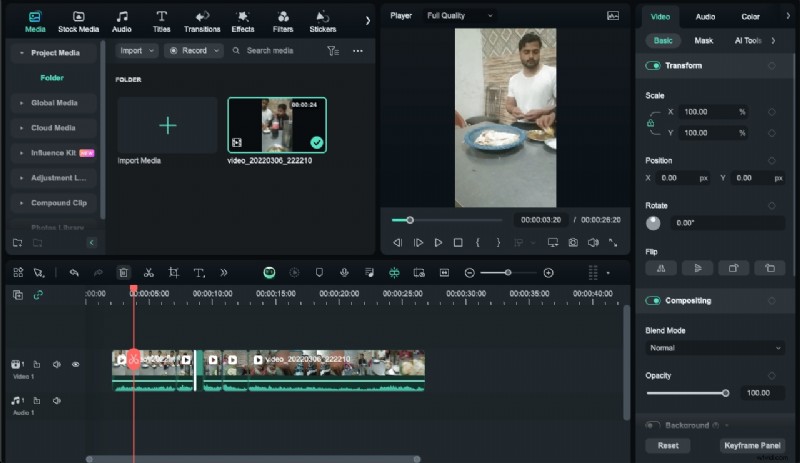
Task: Record voiceover with the microphone icon
Action: click(x=344, y=273)
